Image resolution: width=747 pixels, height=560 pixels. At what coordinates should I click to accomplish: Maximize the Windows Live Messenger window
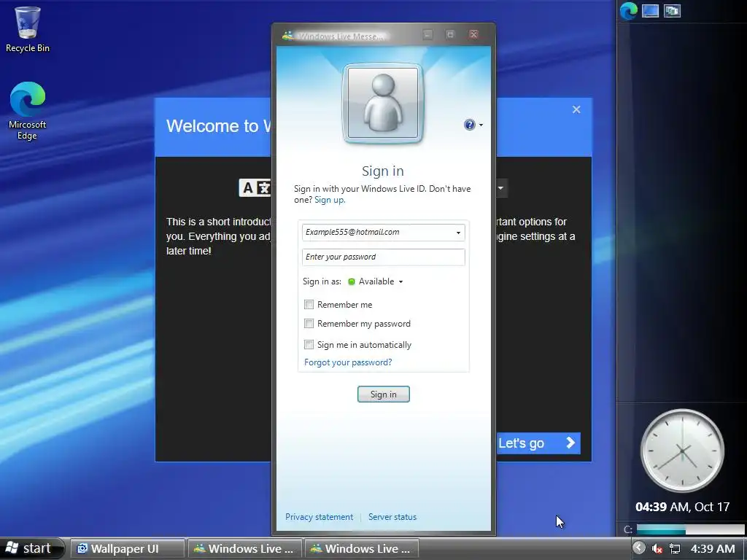449,35
